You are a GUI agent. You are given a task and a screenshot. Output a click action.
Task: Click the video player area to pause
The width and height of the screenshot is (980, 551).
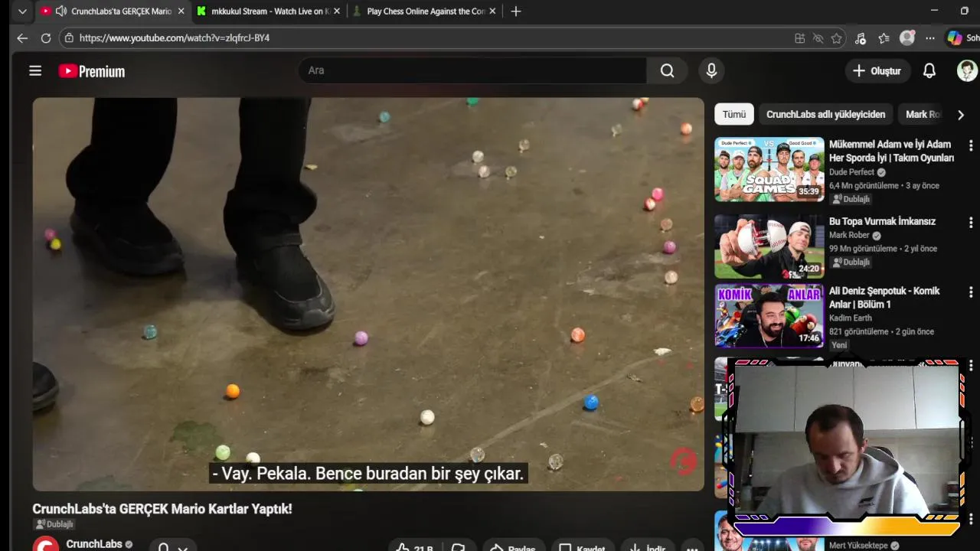[368, 294]
